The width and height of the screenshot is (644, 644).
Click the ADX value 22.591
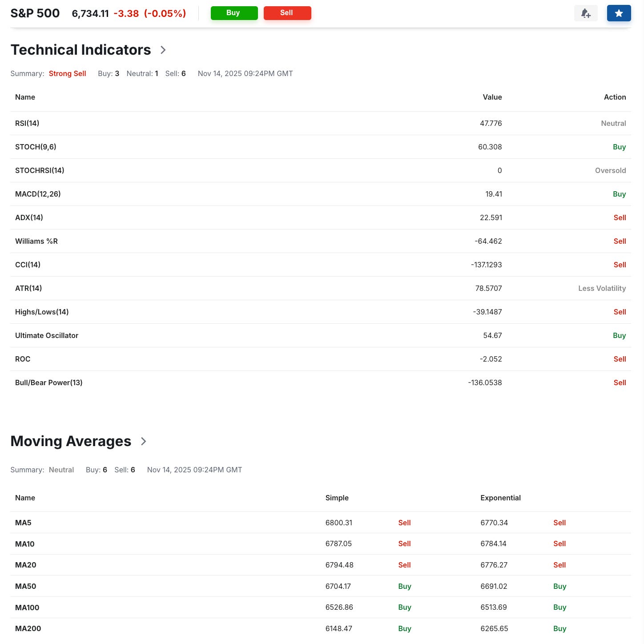coord(491,217)
